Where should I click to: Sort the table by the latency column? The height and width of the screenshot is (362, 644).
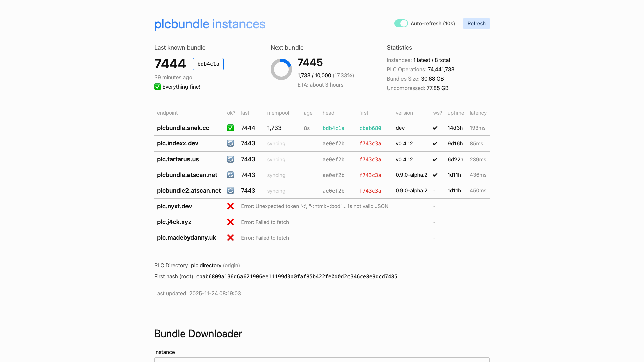pos(478,113)
